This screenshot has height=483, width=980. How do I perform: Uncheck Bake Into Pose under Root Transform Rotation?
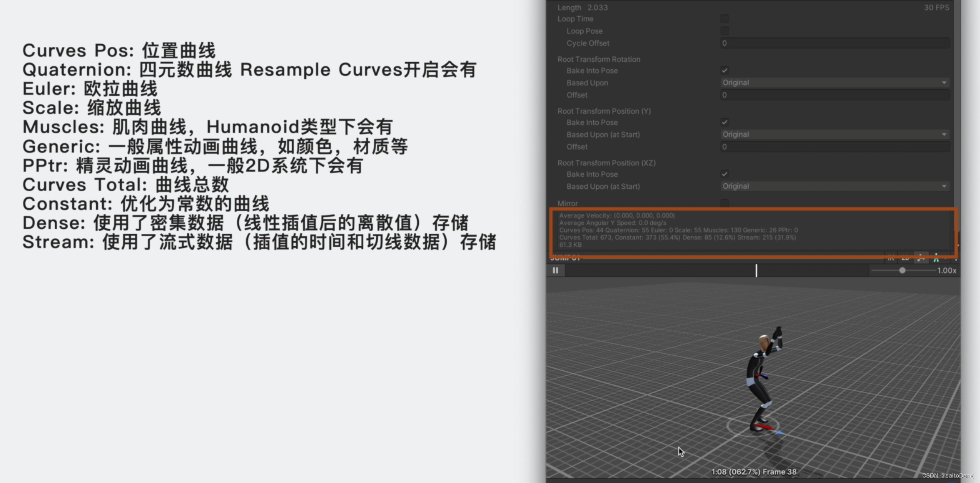[x=724, y=71]
